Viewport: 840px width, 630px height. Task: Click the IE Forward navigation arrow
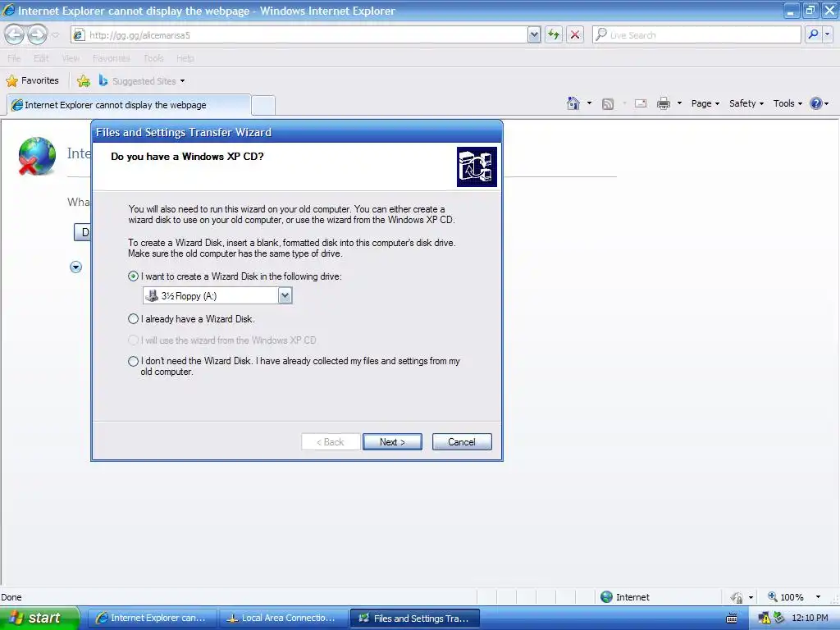coord(38,34)
